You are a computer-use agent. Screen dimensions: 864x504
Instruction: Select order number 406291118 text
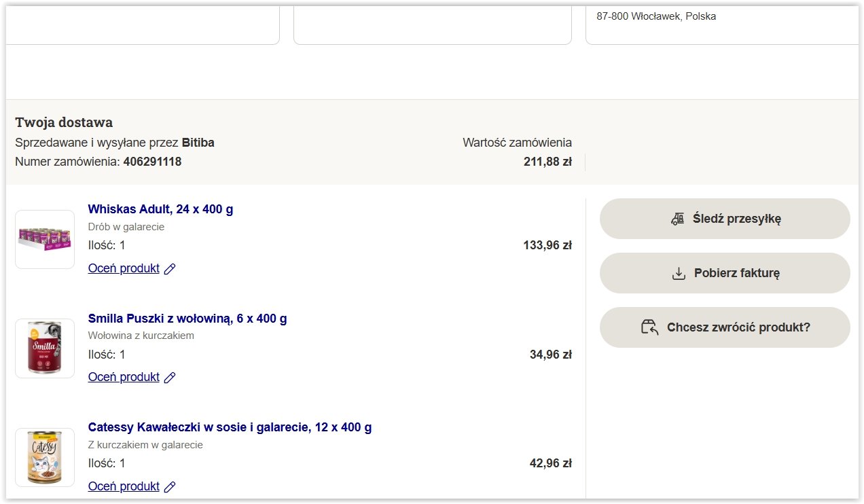tap(152, 162)
